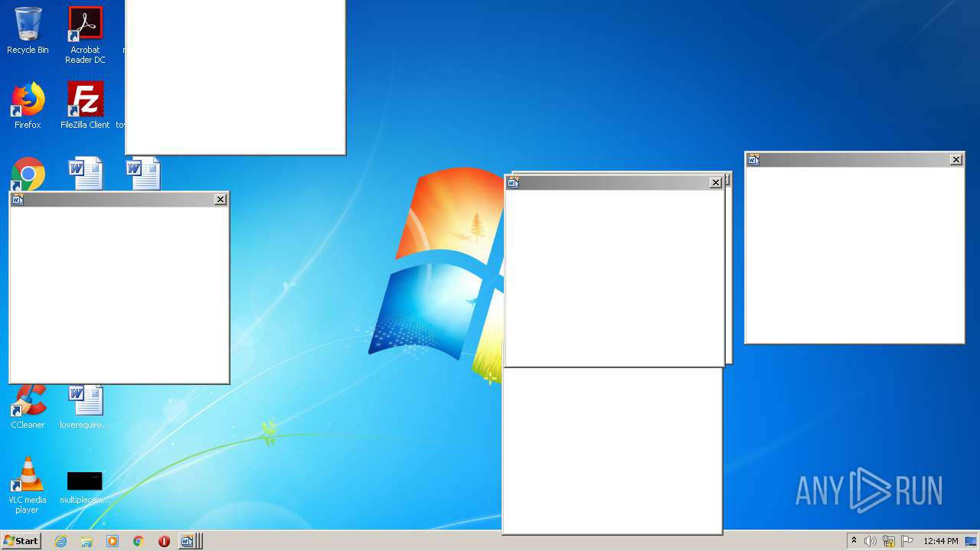Open the Action Center flag icon
This screenshot has height=551, width=980.
pyautogui.click(x=907, y=541)
